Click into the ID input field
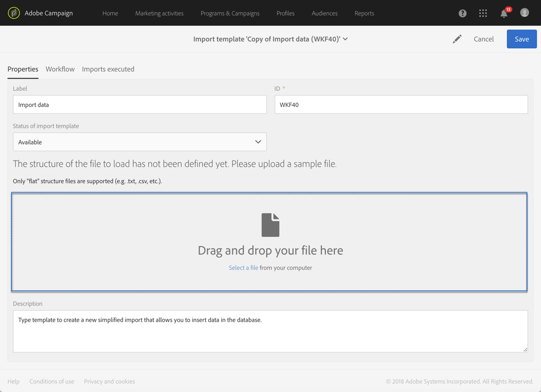 pyautogui.click(x=401, y=104)
